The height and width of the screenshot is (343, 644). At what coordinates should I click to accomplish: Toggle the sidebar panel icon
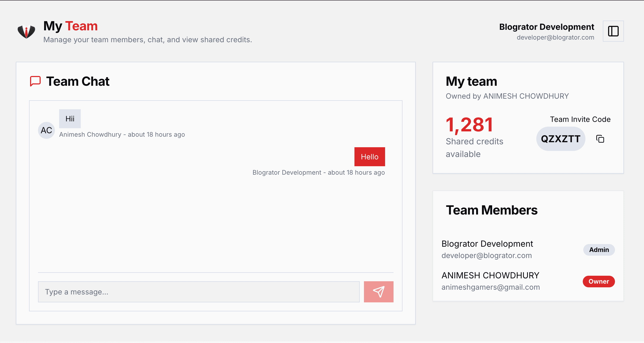tap(613, 31)
